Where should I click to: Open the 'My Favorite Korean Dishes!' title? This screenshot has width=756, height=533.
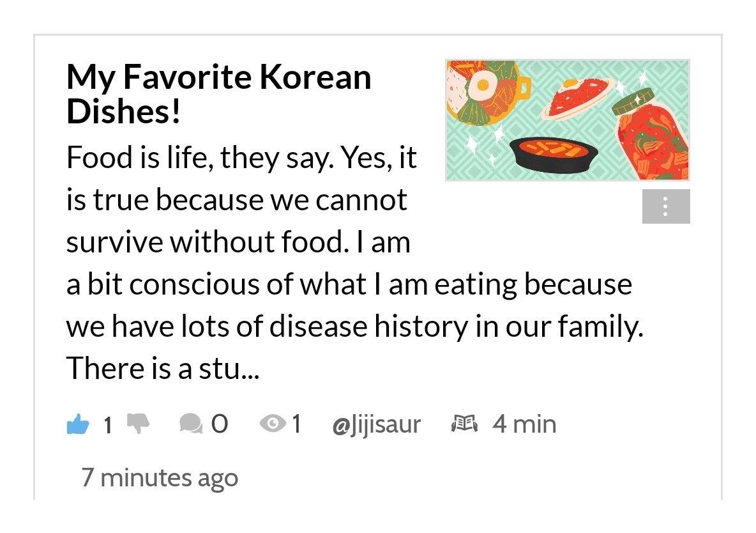click(219, 94)
